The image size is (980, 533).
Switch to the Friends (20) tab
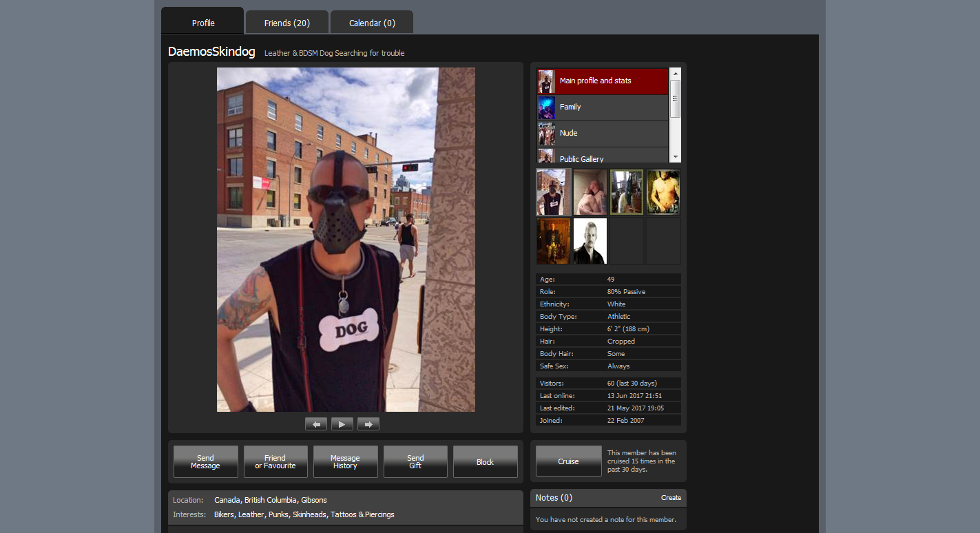click(287, 23)
